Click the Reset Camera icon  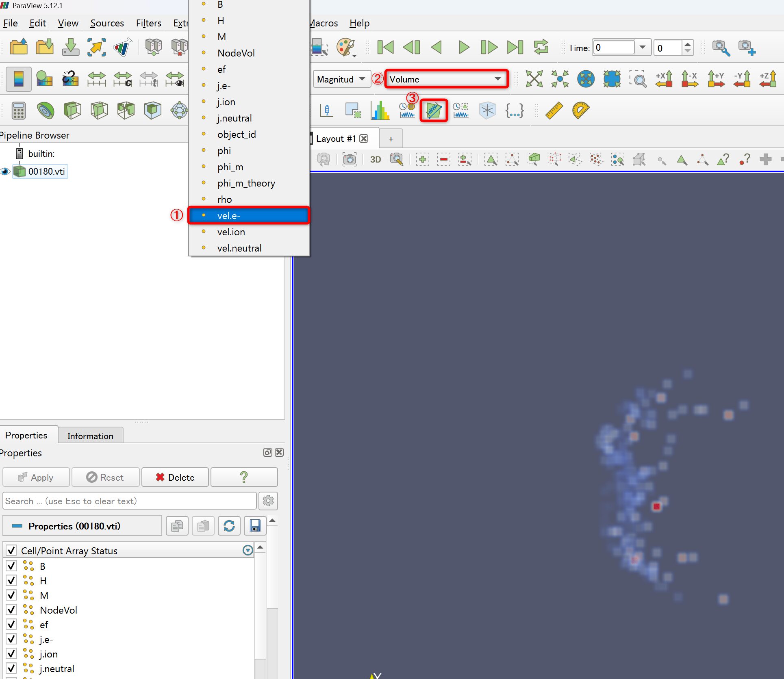coord(534,79)
